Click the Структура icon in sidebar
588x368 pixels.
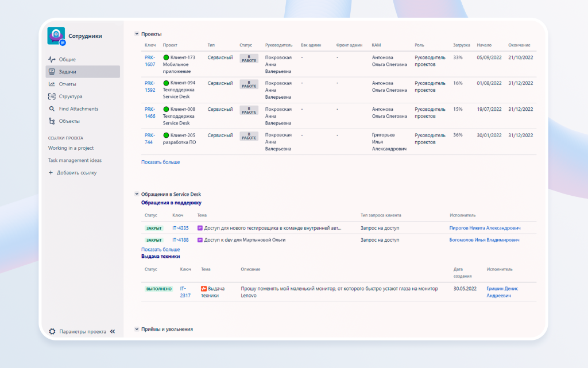click(x=52, y=96)
